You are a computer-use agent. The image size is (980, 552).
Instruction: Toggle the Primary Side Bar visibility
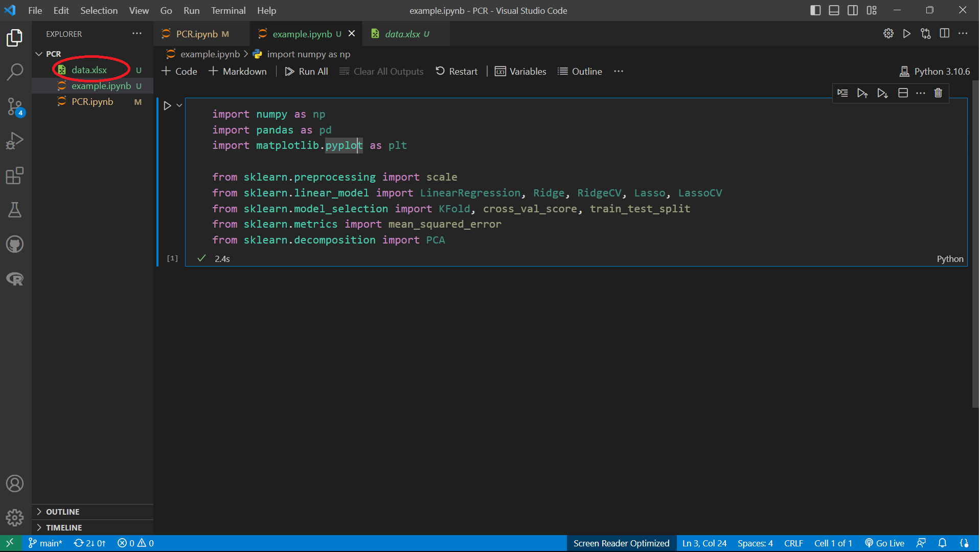point(815,10)
